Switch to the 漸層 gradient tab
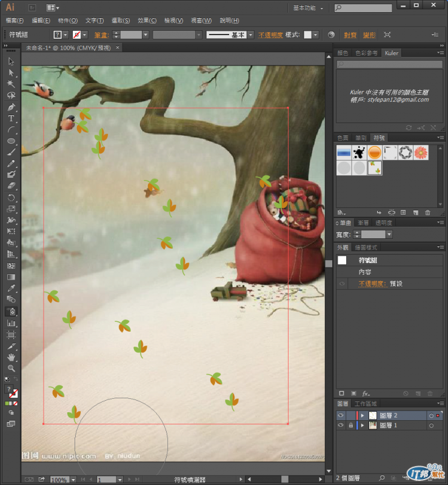Screen dimensions: 448x485 (x=363, y=222)
